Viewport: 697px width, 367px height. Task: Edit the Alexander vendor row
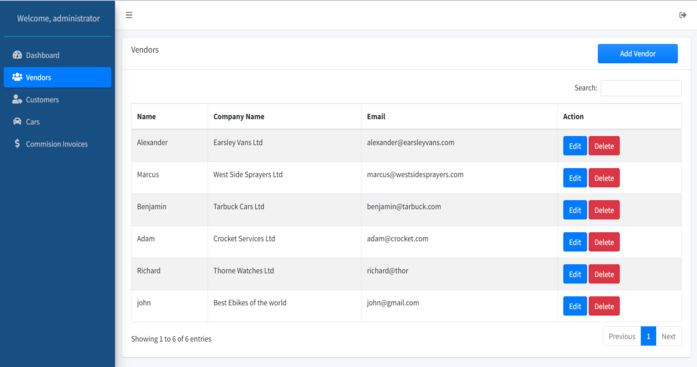(575, 146)
